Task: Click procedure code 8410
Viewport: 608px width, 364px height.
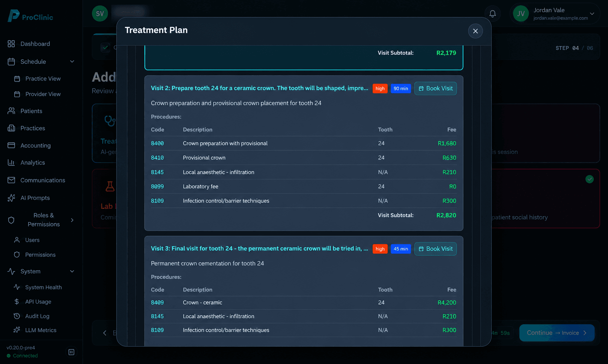Action: [157, 158]
